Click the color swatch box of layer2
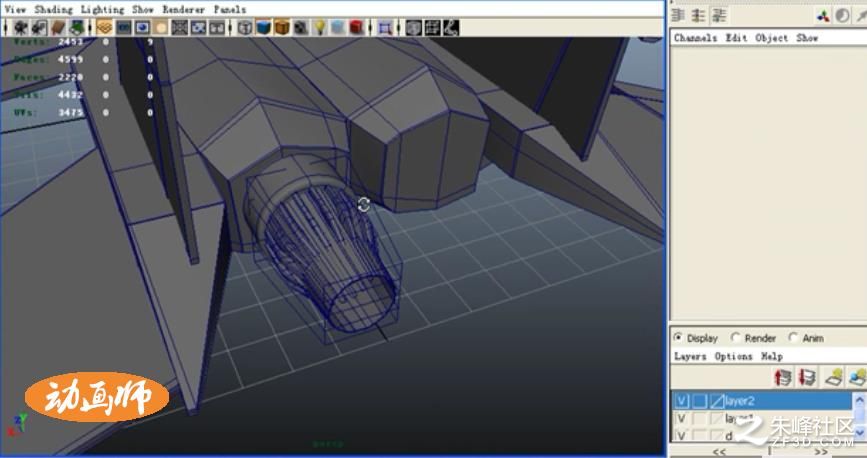The image size is (867, 458). point(717,401)
